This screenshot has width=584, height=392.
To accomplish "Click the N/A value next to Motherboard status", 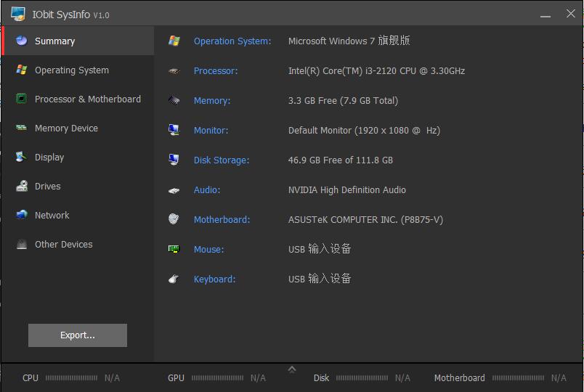I will [x=559, y=378].
